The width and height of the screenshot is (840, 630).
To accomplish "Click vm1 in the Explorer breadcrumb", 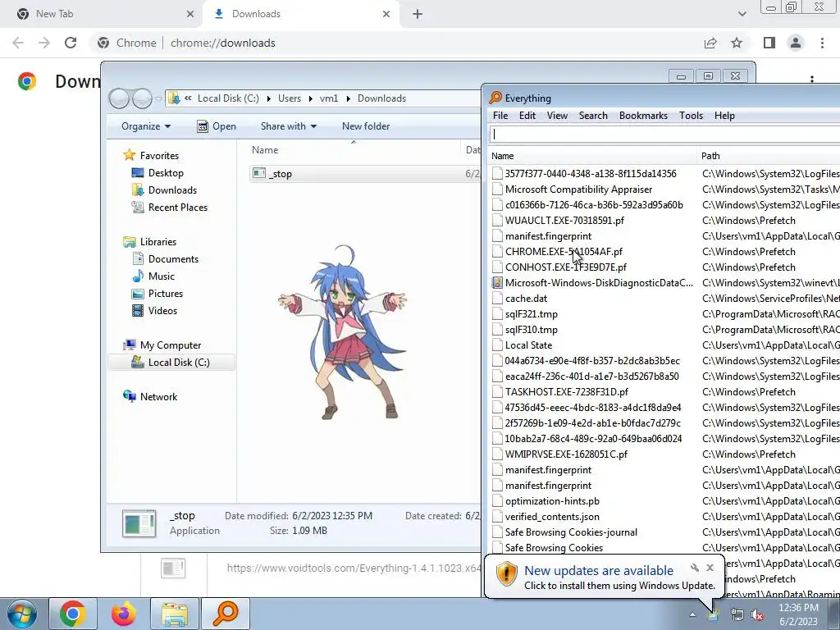I will pyautogui.click(x=329, y=98).
